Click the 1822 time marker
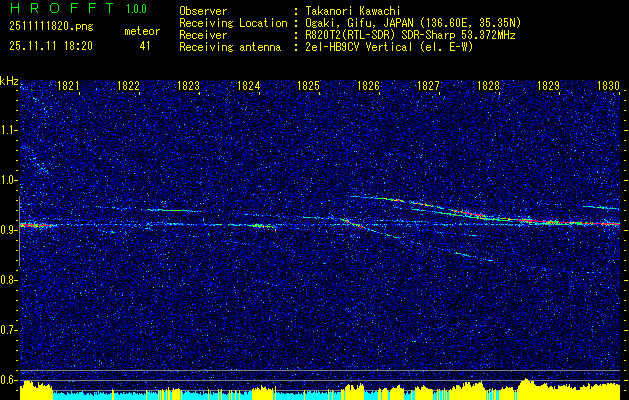 pyautogui.click(x=128, y=85)
